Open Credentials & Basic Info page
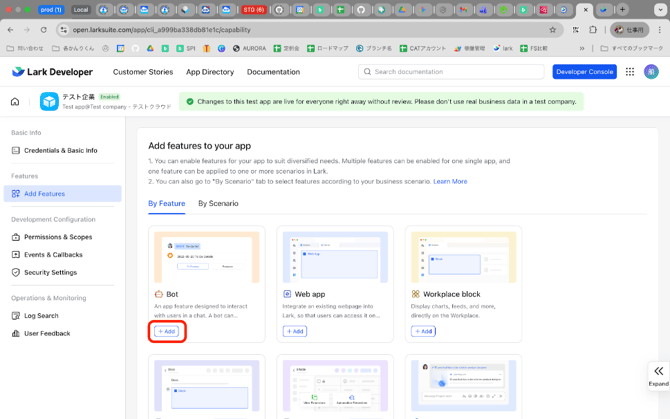 [61, 150]
